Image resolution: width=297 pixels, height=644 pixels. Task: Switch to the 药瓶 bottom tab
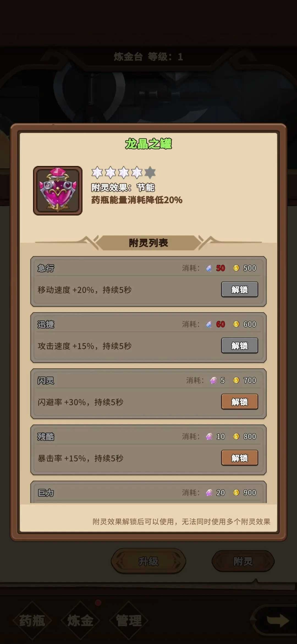pyautogui.click(x=32, y=621)
